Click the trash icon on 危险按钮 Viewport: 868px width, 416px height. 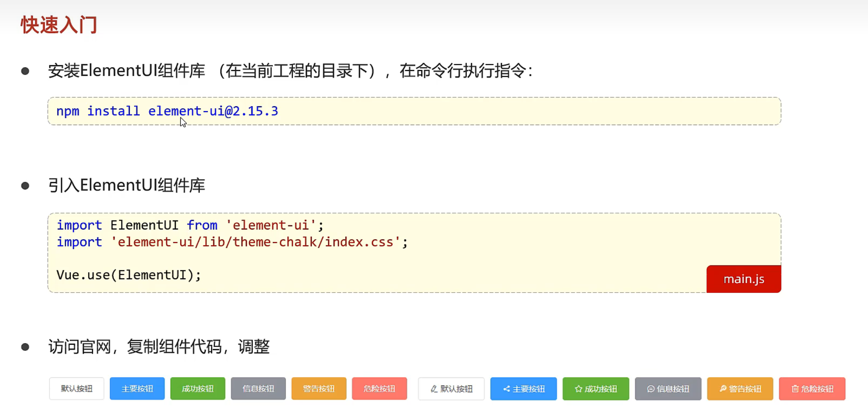pyautogui.click(x=795, y=389)
